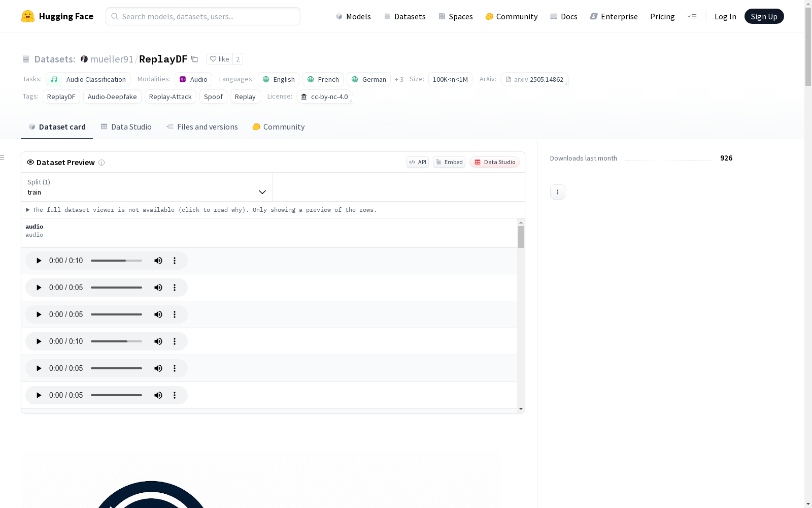
Task: Open more options for first audio clip
Action: click(175, 261)
